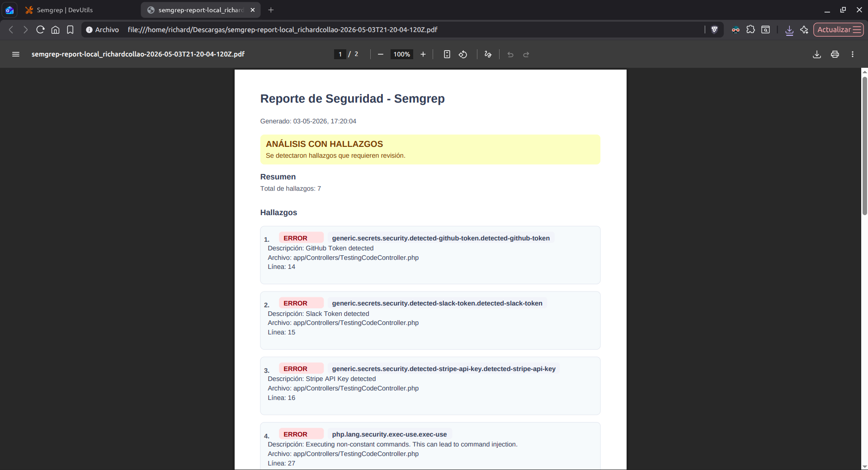Click the "Resumen" heading
This screenshot has width=868, height=470.
coord(278,177)
